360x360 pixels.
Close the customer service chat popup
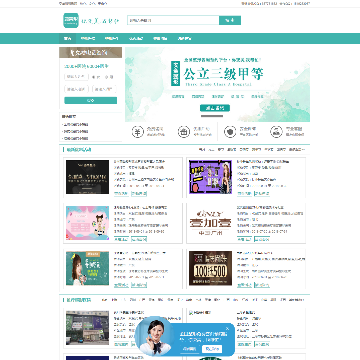coord(227,329)
